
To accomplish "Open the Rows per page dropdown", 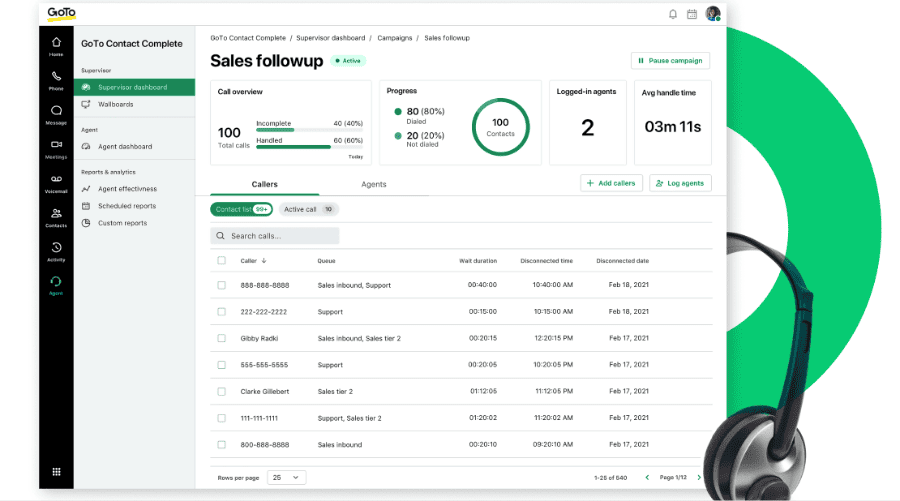I will click(x=285, y=478).
